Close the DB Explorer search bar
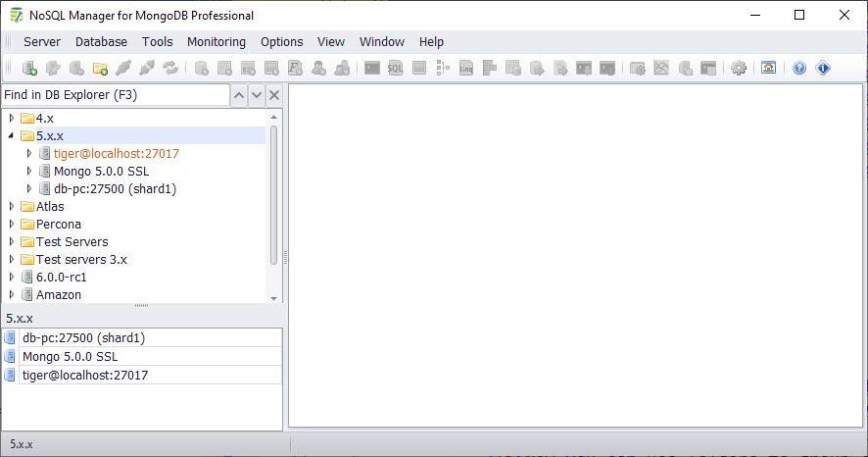Viewport: 868px width, 457px height. [x=274, y=95]
